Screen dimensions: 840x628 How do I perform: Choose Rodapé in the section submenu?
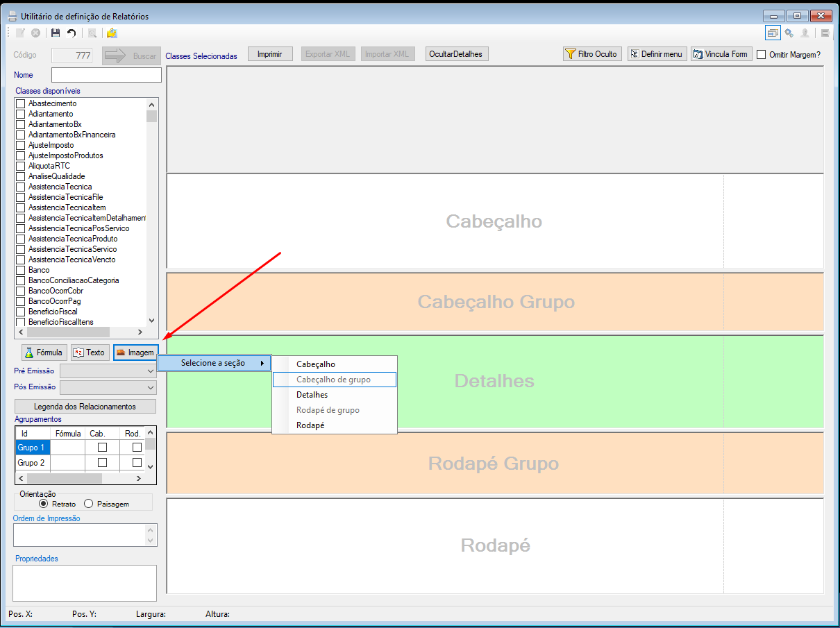pyautogui.click(x=334, y=425)
